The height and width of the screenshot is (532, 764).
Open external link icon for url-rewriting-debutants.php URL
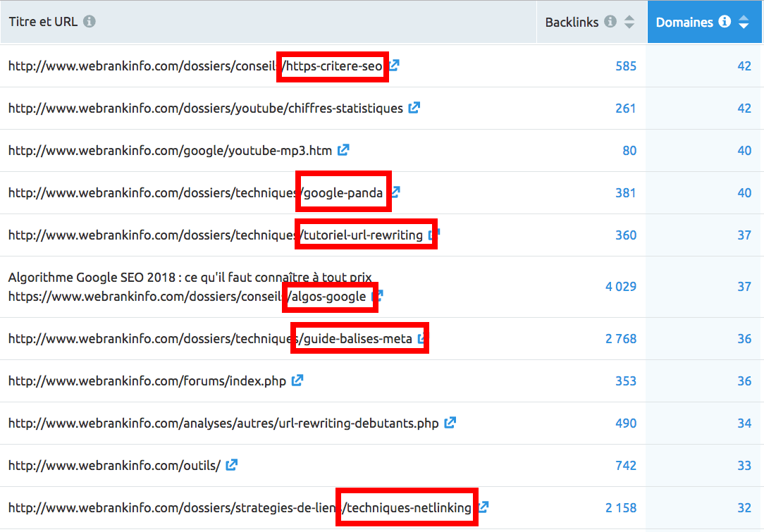[x=450, y=422]
